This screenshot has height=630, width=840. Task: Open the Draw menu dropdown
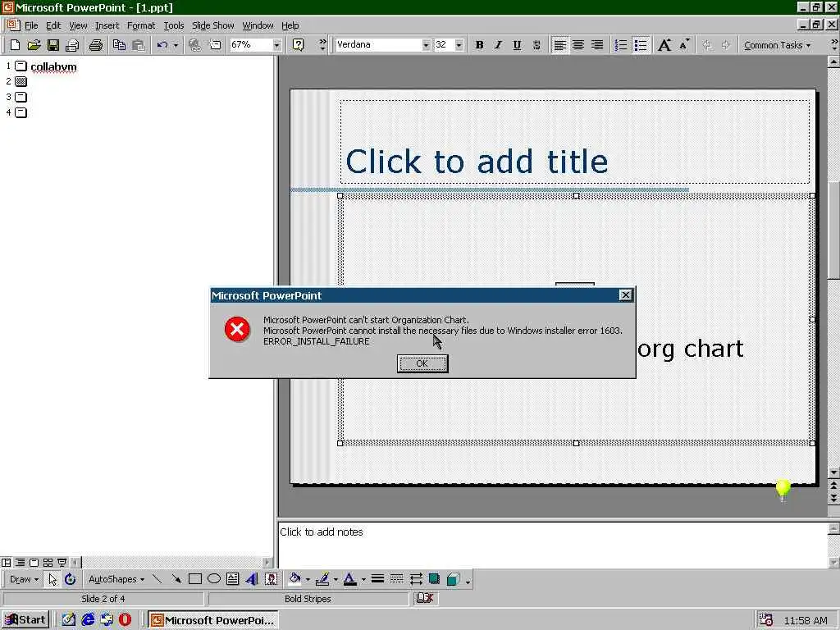click(24, 579)
